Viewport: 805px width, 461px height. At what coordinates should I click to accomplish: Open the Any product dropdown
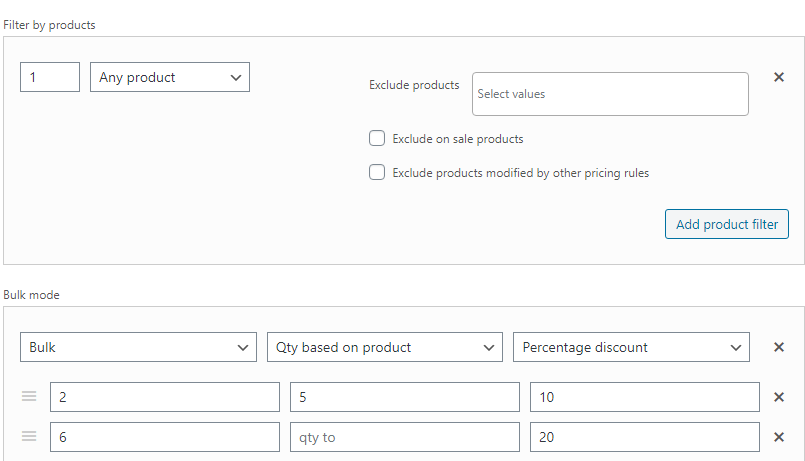tap(170, 77)
